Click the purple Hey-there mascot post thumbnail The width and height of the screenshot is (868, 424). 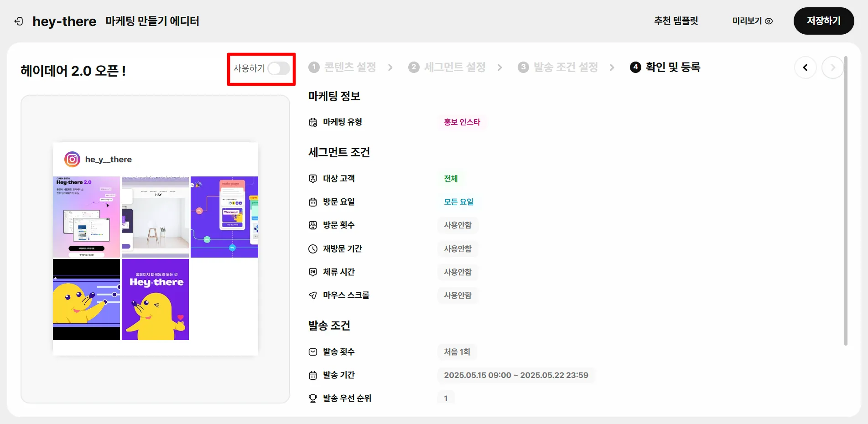[155, 300]
